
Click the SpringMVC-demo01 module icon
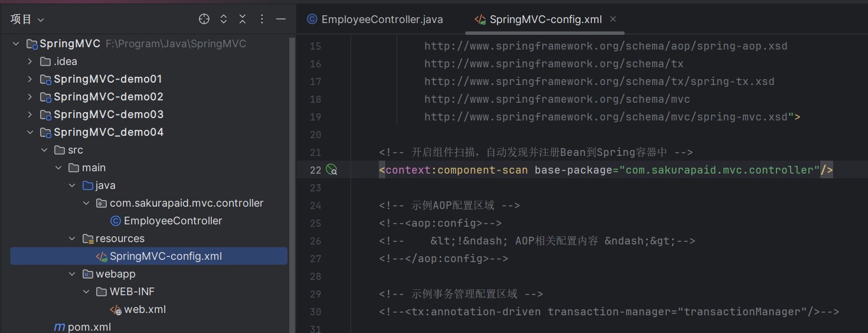pos(45,79)
